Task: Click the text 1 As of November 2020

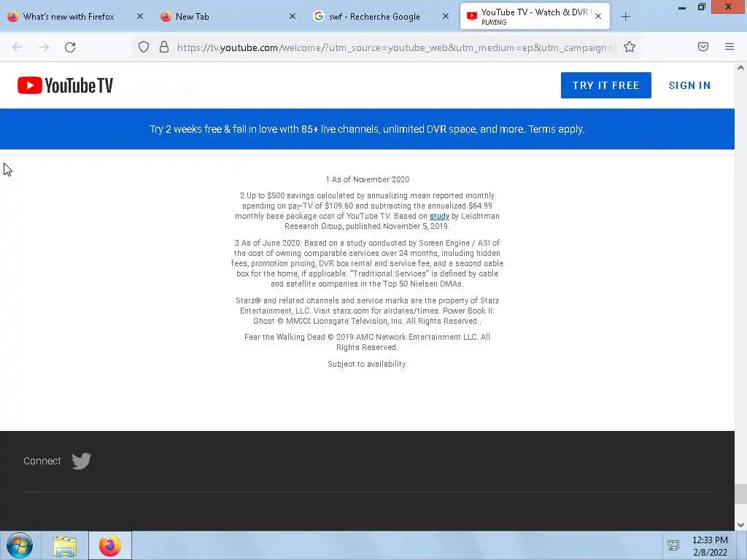Action: click(x=368, y=179)
